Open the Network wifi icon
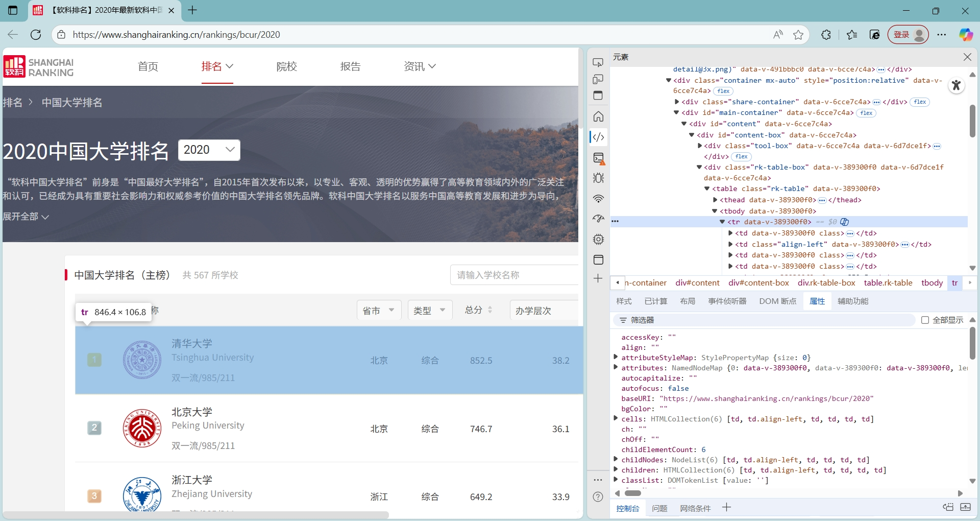The width and height of the screenshot is (980, 521). [x=598, y=198]
